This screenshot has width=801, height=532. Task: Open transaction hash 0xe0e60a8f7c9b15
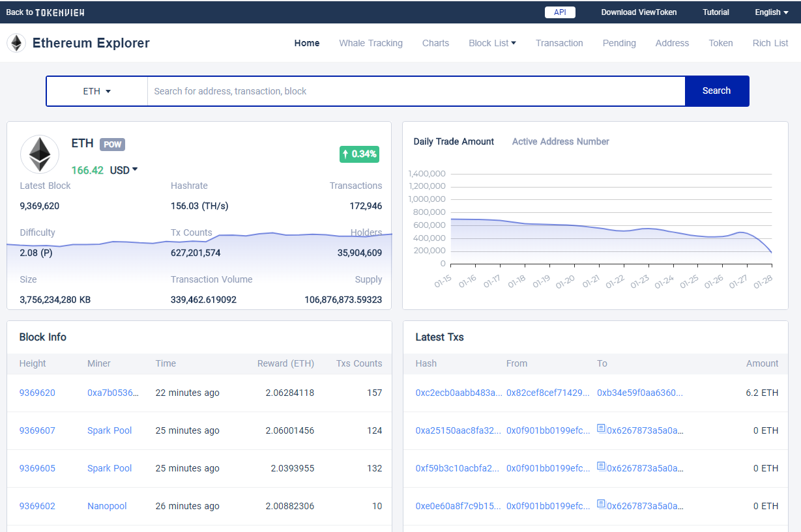[x=459, y=506]
